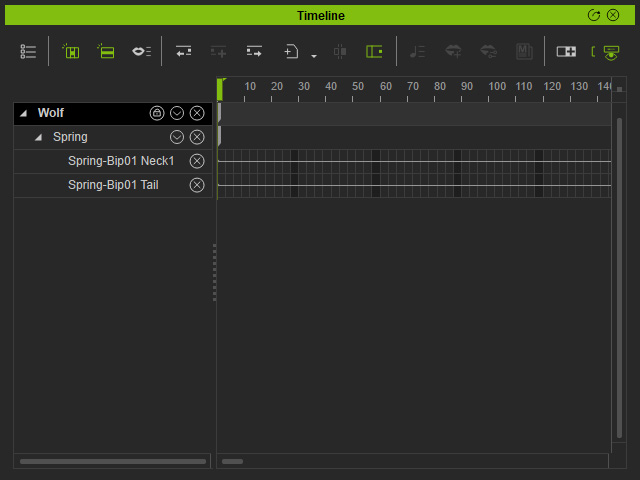Toggle the second green track-list icon
Screen dimensions: 640x480
coord(105,51)
